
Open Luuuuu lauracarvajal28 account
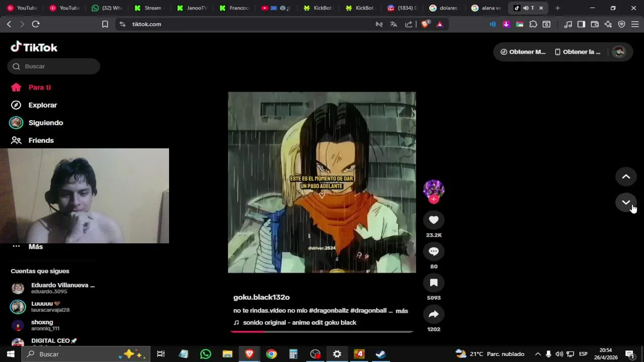coord(53,307)
